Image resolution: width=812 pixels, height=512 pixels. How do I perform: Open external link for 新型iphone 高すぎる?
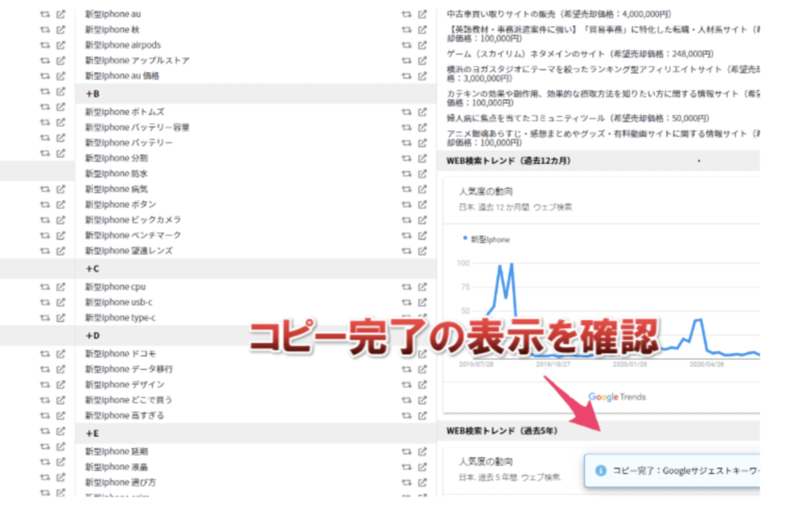pyautogui.click(x=423, y=415)
